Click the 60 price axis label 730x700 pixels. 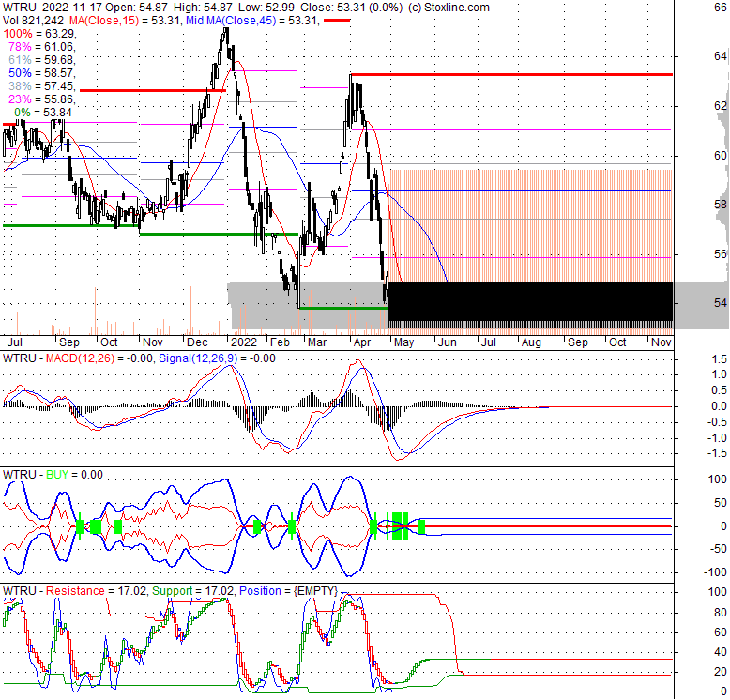[x=721, y=156]
